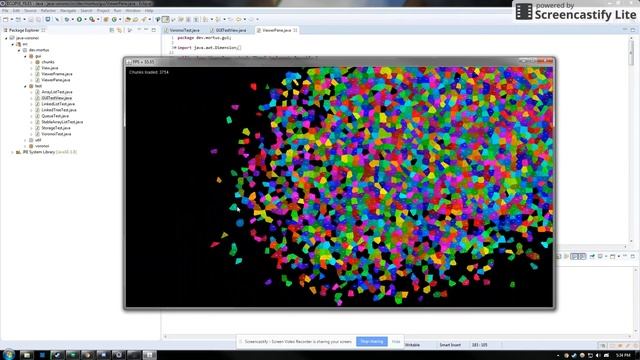The width and height of the screenshot is (640, 360).
Task: Open Package Explorer view menu
Action: click(139, 30)
